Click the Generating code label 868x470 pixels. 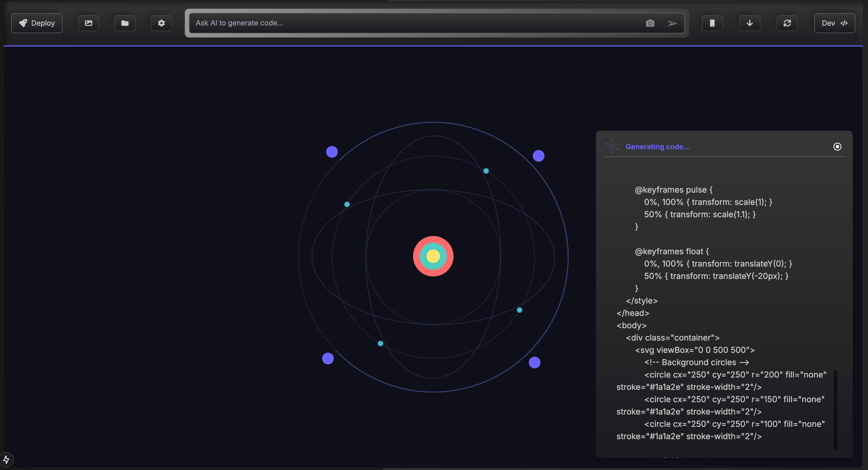[x=657, y=147]
